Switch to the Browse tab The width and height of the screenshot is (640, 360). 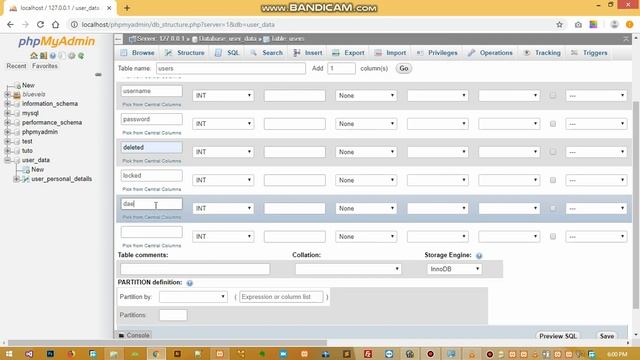[138, 53]
